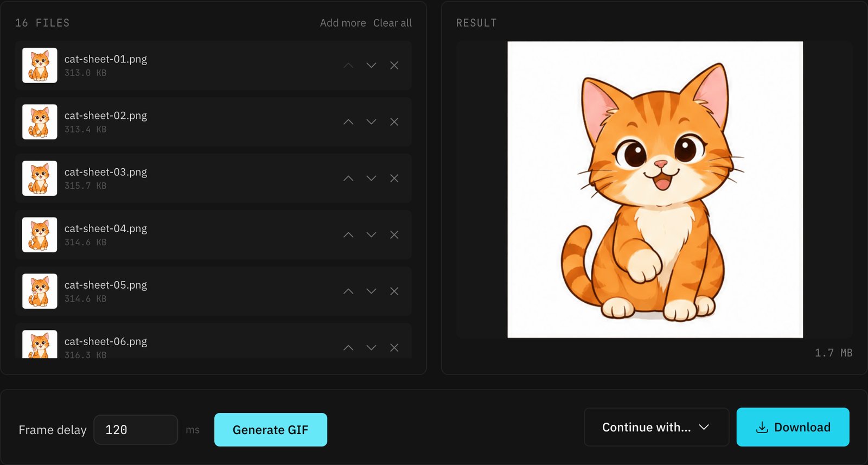The width and height of the screenshot is (868, 465).
Task: Click the RESULT panel heading
Action: (x=476, y=23)
